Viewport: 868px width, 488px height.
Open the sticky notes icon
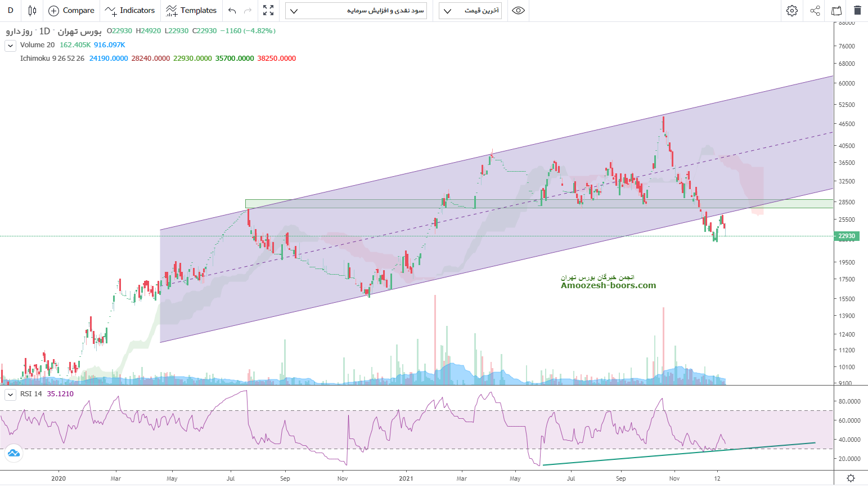pos(836,11)
